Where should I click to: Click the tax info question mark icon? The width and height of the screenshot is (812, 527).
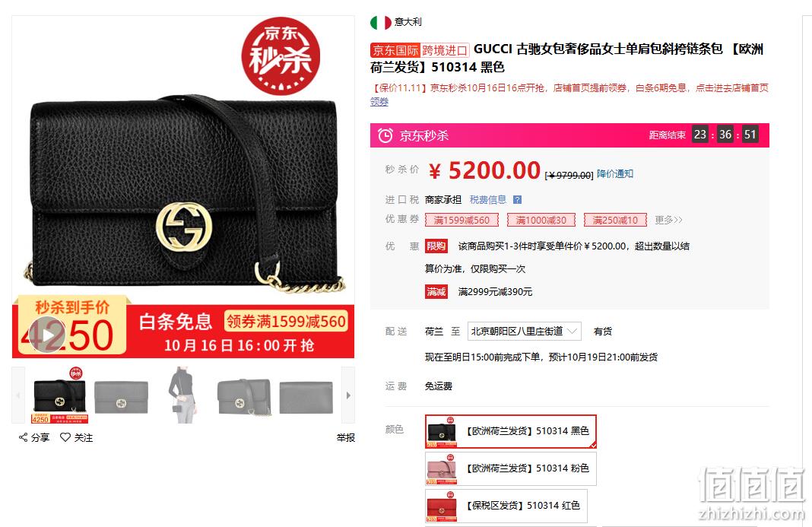pyautogui.click(x=517, y=199)
